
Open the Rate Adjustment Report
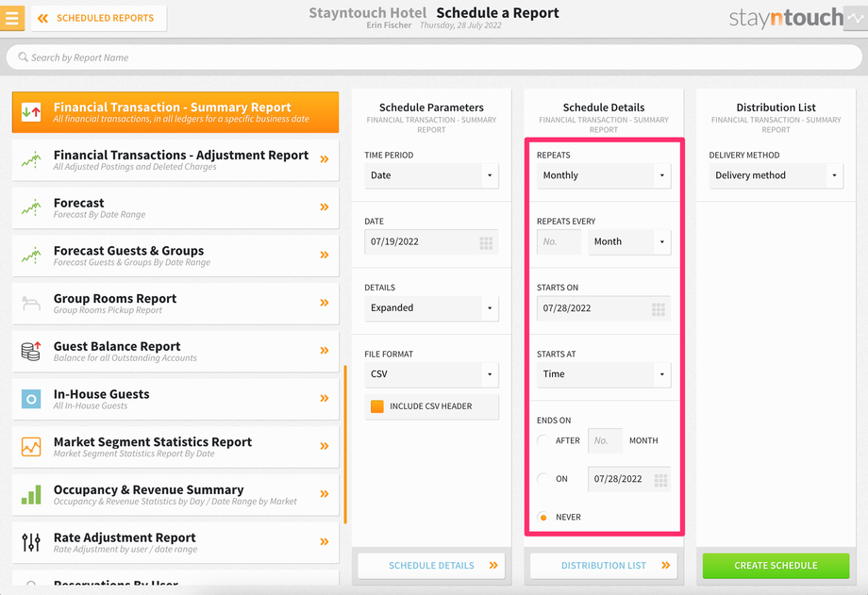coord(175,542)
